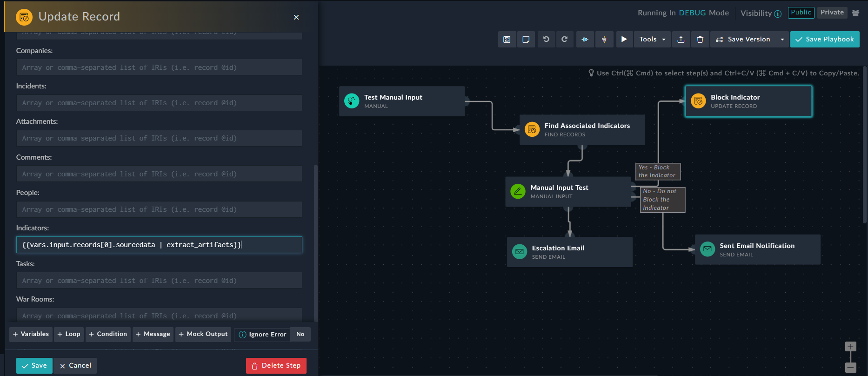
Task: Click the Companies IRI input field
Action: click(159, 67)
